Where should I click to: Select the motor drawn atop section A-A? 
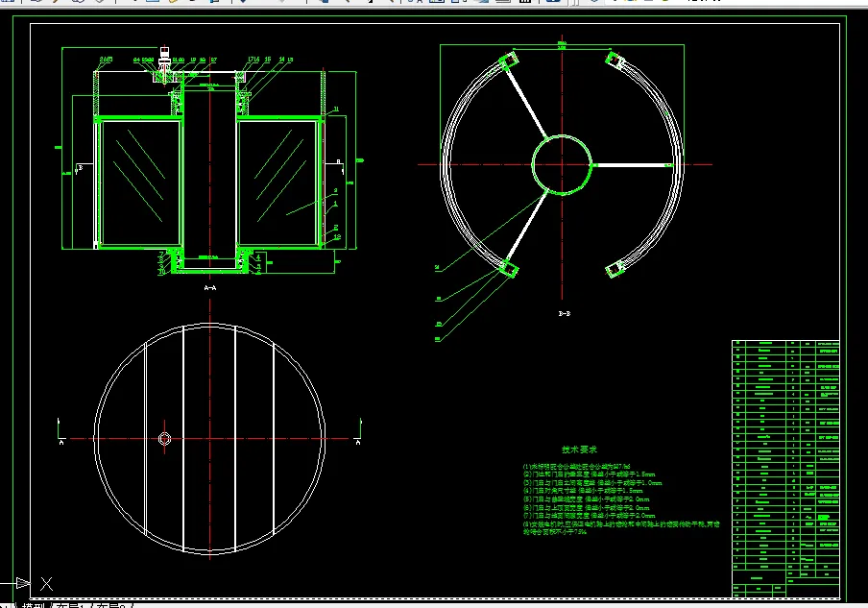(164, 58)
